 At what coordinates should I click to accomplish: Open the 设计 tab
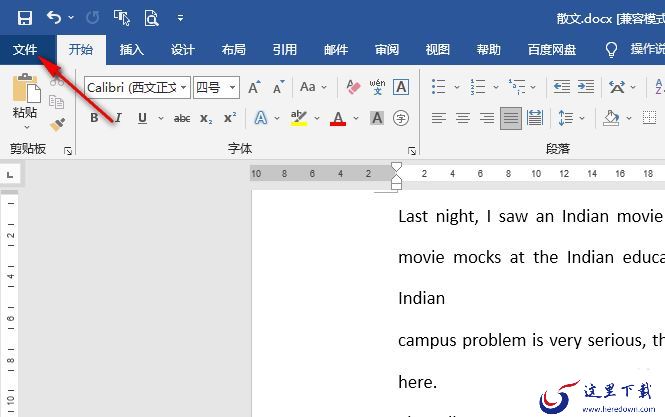(x=182, y=50)
